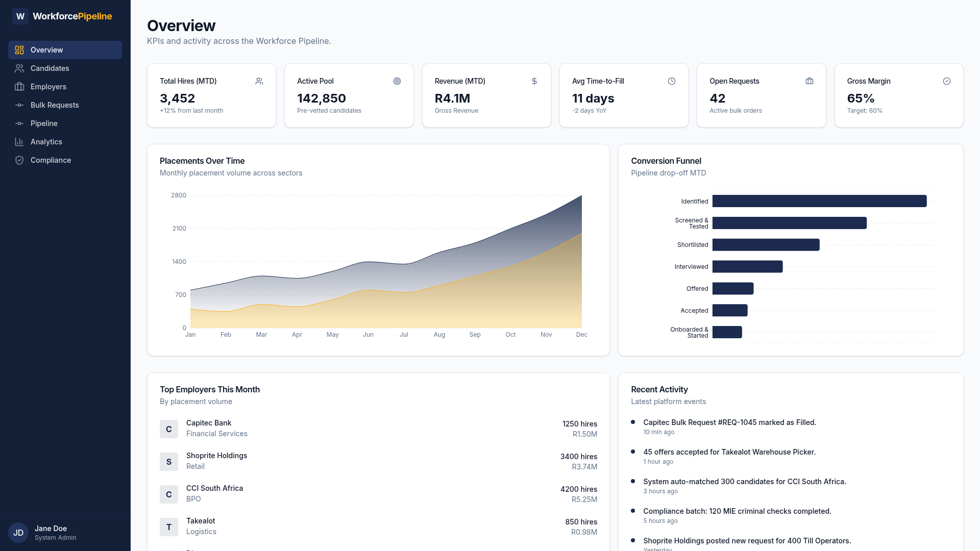Image resolution: width=980 pixels, height=551 pixels.
Task: Click the dollar icon on Revenue card
Action: (x=534, y=81)
